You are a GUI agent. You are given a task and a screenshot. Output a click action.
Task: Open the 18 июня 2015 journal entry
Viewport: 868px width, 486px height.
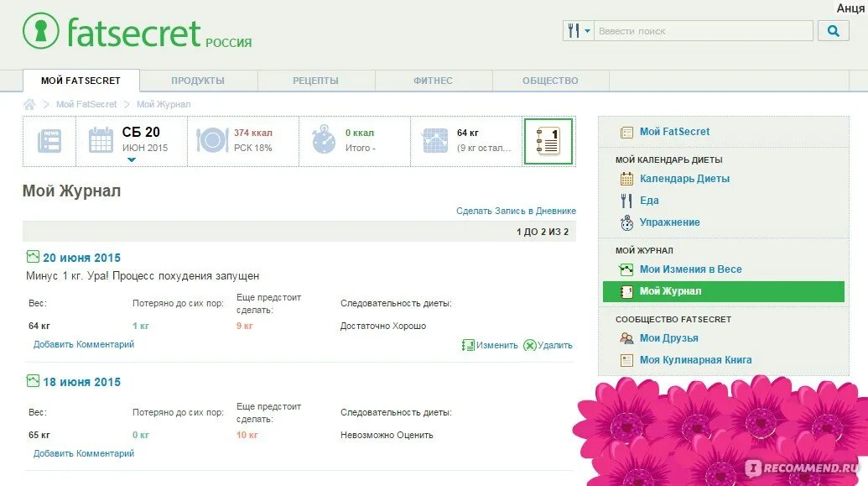pos(82,382)
